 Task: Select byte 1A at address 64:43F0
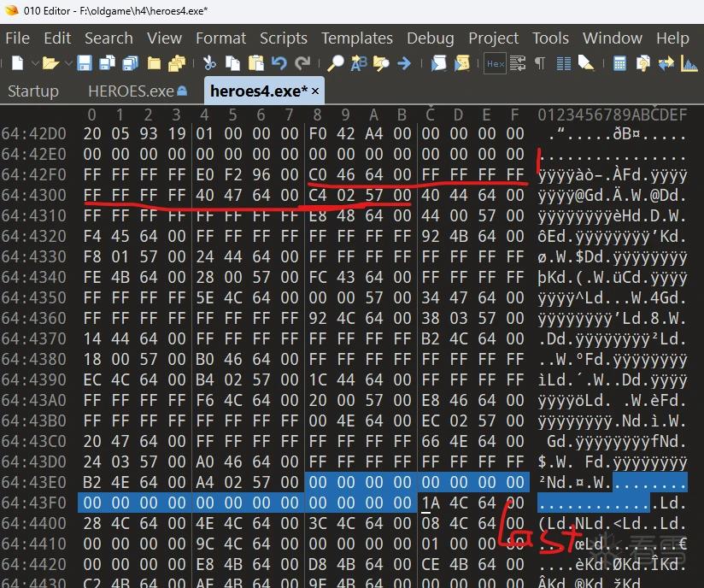tap(430, 503)
